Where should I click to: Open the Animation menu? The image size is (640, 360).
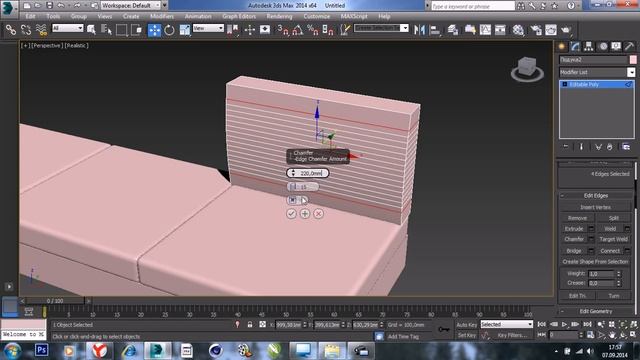[198, 16]
